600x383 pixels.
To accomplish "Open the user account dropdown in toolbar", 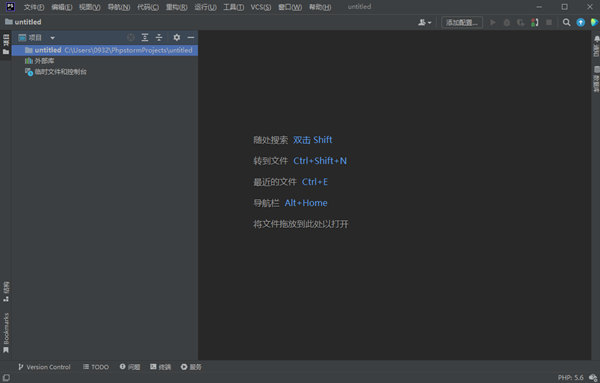I will coord(424,23).
